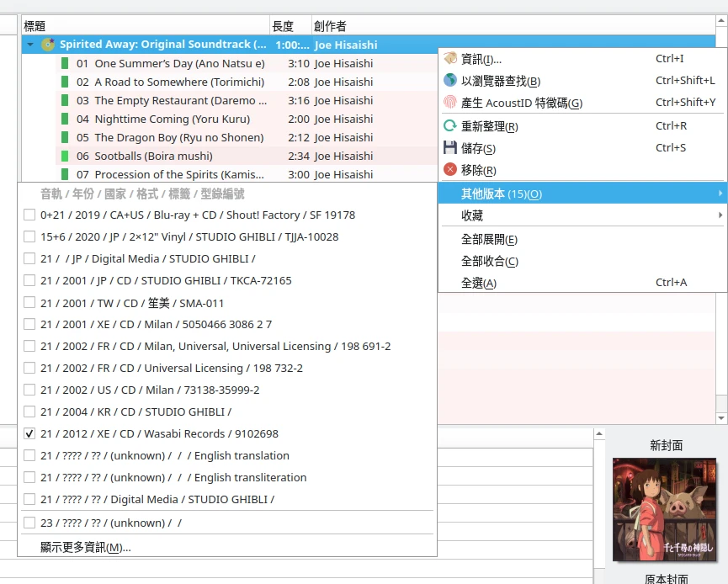Viewport: 728px width, 584px height.
Task: Uncheck the 2012 Wasabi Records release
Action: [x=29, y=434]
